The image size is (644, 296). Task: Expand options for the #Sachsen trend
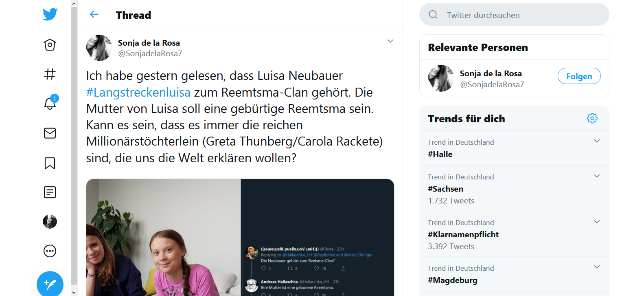coord(596,176)
